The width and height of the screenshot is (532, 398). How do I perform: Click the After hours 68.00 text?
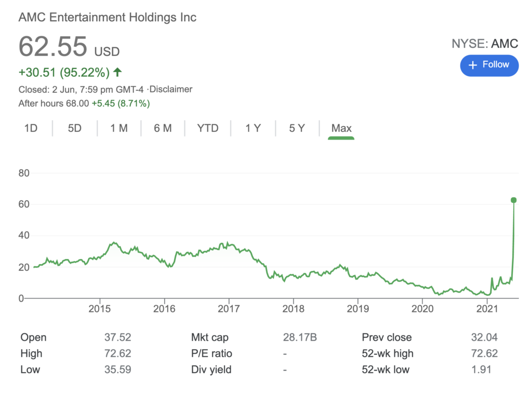pos(54,103)
